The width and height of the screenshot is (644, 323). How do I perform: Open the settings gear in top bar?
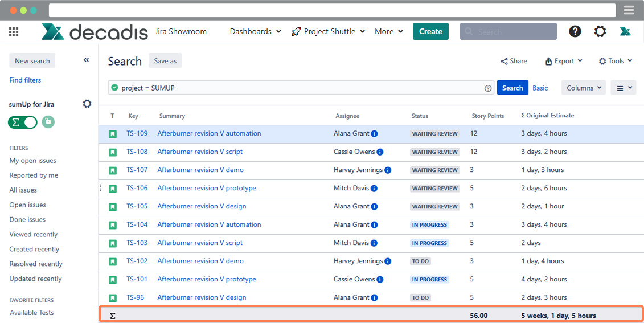click(x=600, y=31)
